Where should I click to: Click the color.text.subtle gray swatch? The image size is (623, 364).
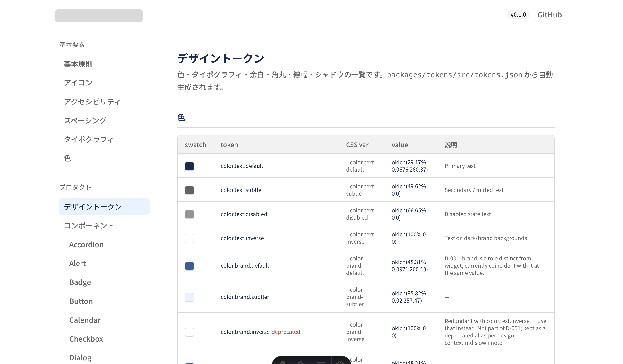pyautogui.click(x=189, y=190)
